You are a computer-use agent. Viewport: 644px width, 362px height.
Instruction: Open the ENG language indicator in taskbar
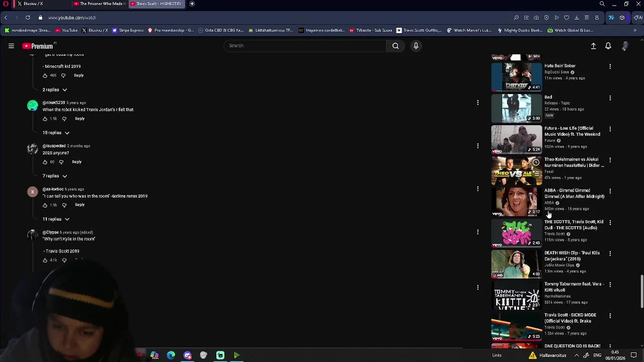pyautogui.click(x=597, y=355)
